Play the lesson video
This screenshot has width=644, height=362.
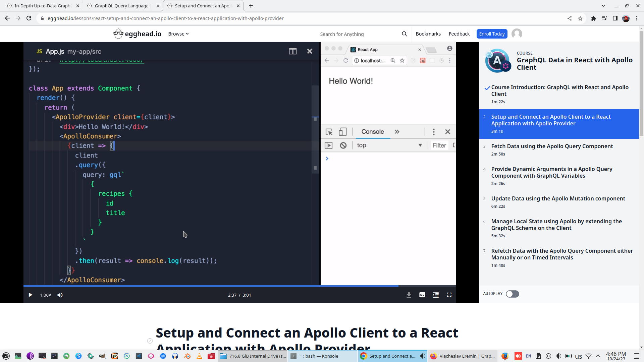coord(30,295)
